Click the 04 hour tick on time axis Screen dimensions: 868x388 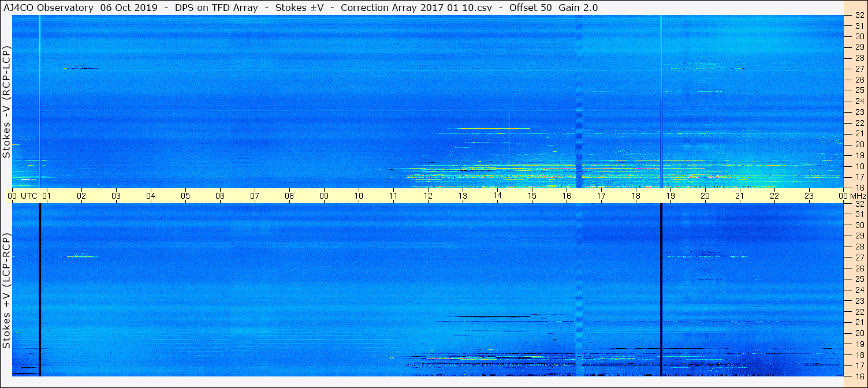click(x=151, y=196)
